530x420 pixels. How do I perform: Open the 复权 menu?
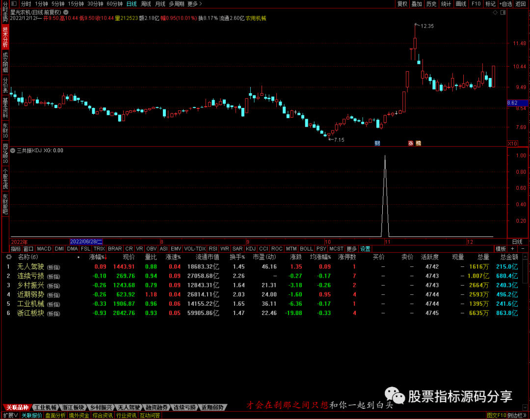point(402,4)
